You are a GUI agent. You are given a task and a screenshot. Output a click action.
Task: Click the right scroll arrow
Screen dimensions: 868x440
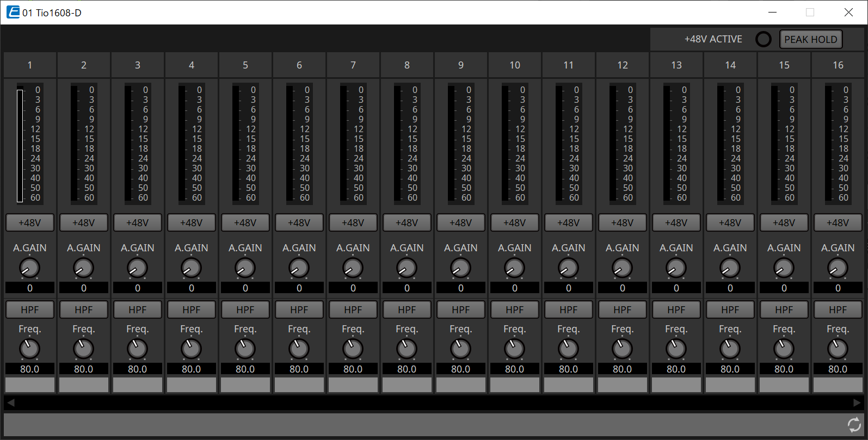pos(857,402)
